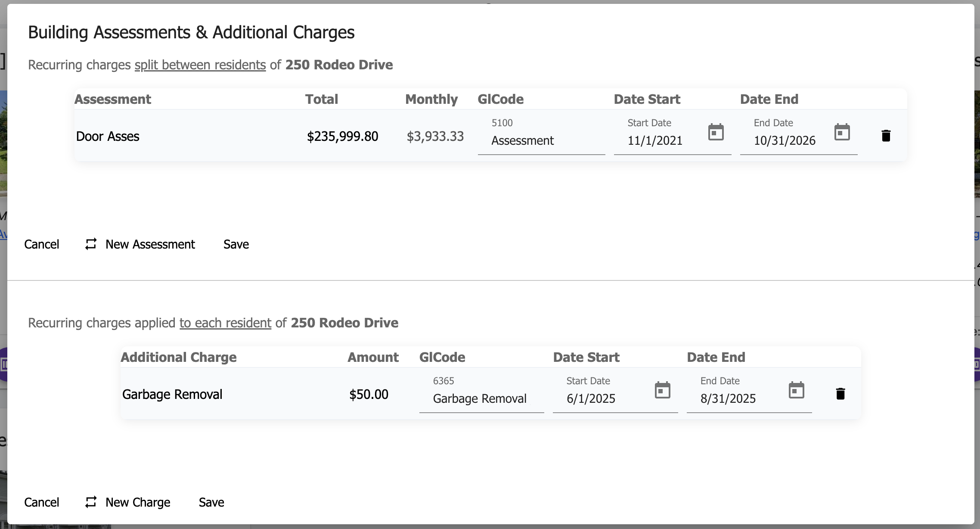Image resolution: width=980 pixels, height=529 pixels.
Task: Click the repeat icon beside New Charge
Action: (91, 502)
